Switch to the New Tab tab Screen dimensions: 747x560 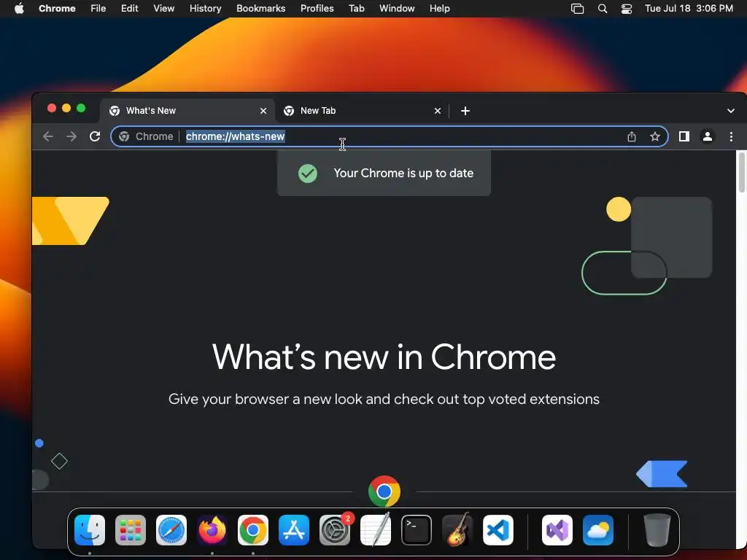pyautogui.click(x=362, y=111)
